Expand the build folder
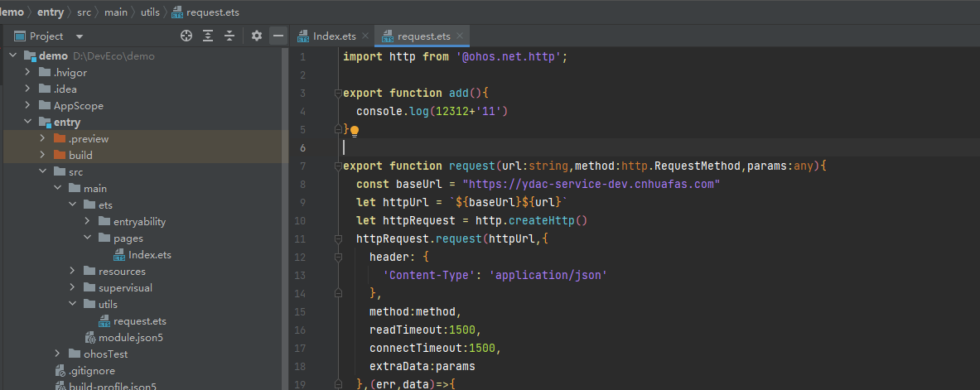980x390 pixels. pos(42,155)
